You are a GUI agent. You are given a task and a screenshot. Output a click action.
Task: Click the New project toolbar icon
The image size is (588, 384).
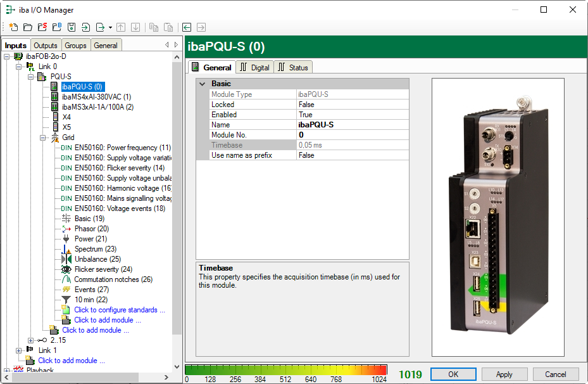[13, 27]
